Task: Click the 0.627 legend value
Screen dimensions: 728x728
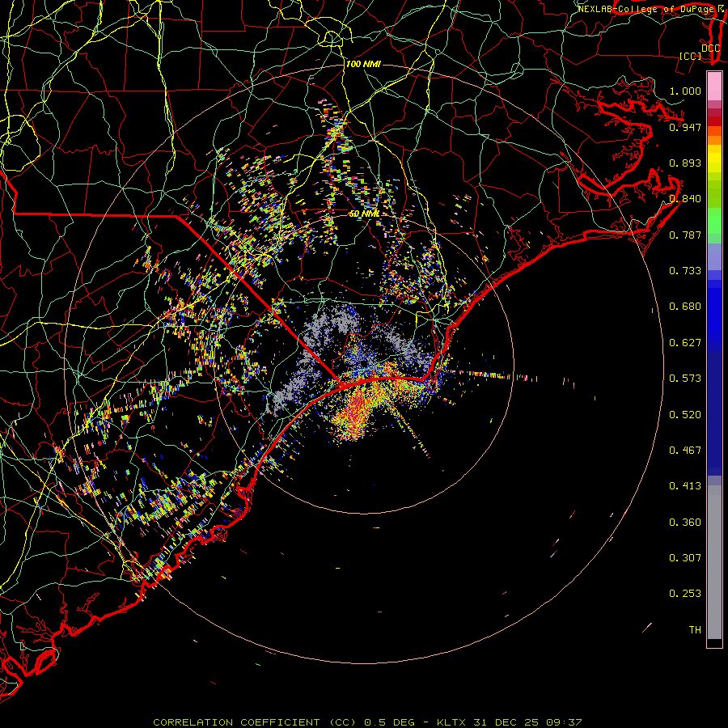Action: (685, 343)
